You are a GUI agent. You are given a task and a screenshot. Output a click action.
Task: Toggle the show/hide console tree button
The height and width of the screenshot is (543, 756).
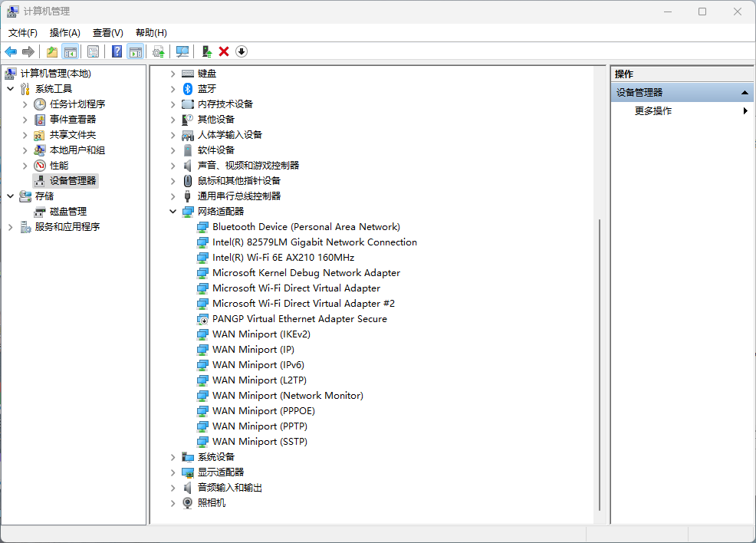pos(71,51)
